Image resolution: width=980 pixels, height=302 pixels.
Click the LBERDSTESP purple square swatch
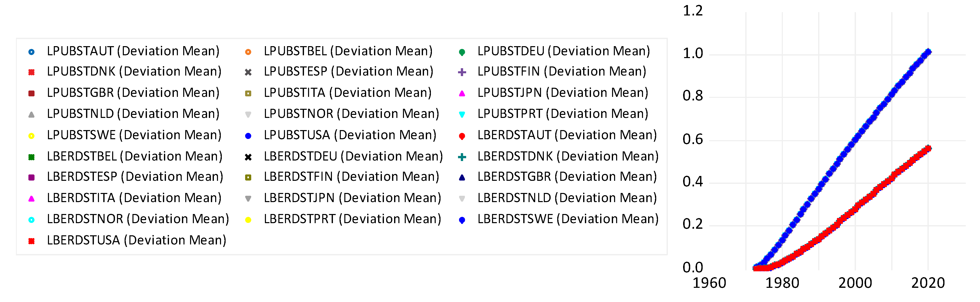coord(31,177)
